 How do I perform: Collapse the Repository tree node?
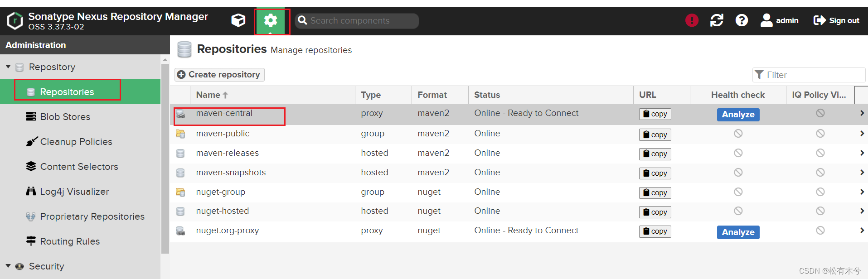8,67
